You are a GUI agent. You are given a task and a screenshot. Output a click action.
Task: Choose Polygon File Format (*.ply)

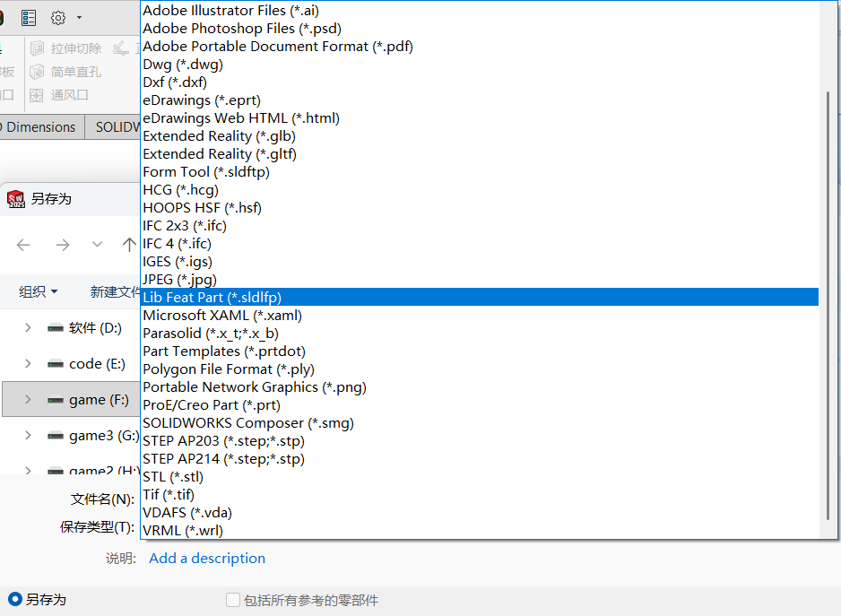click(479, 369)
